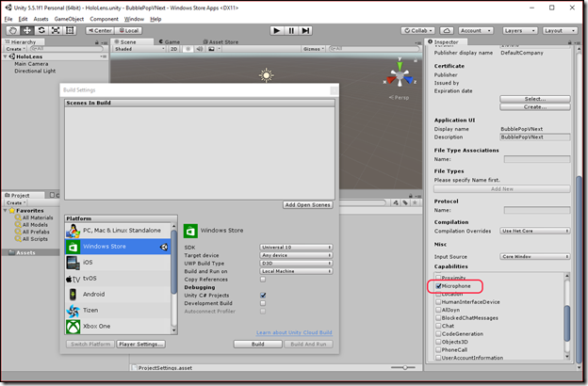Screen dimensions: 588x386
Task: Check the AllJoyn capability
Action: [438, 310]
